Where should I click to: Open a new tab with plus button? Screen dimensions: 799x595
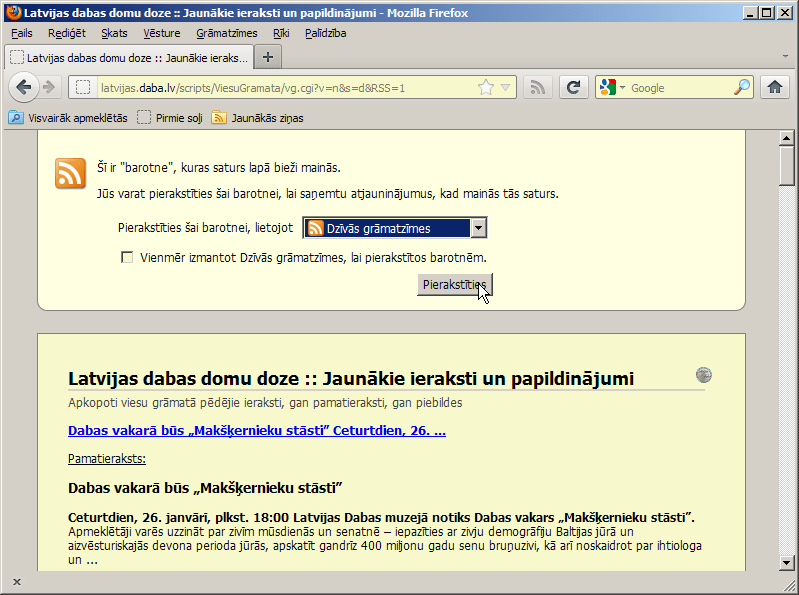coord(268,57)
